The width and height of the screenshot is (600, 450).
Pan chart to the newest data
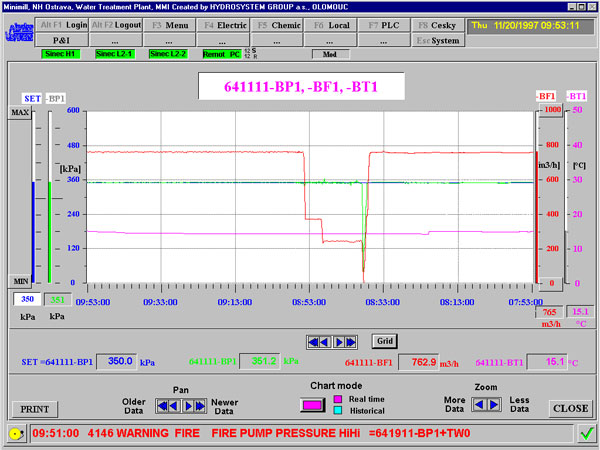(x=200, y=406)
